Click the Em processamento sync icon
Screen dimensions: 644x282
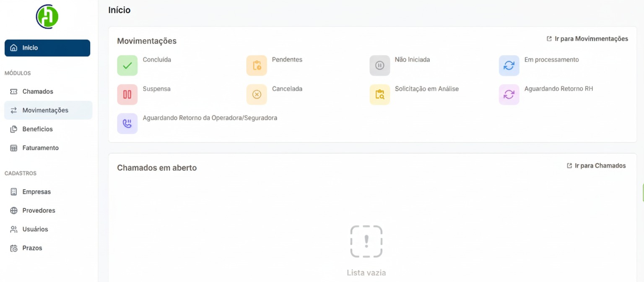509,65
